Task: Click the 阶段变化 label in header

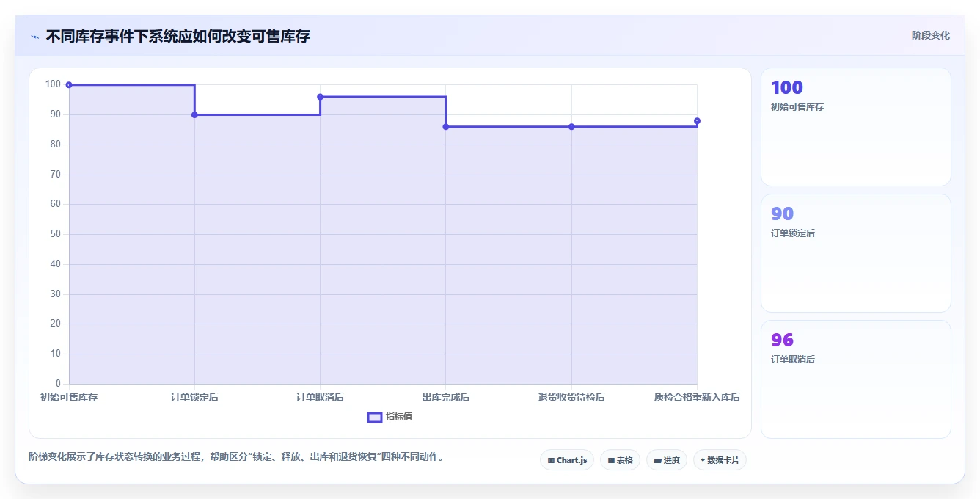Action: (931, 35)
